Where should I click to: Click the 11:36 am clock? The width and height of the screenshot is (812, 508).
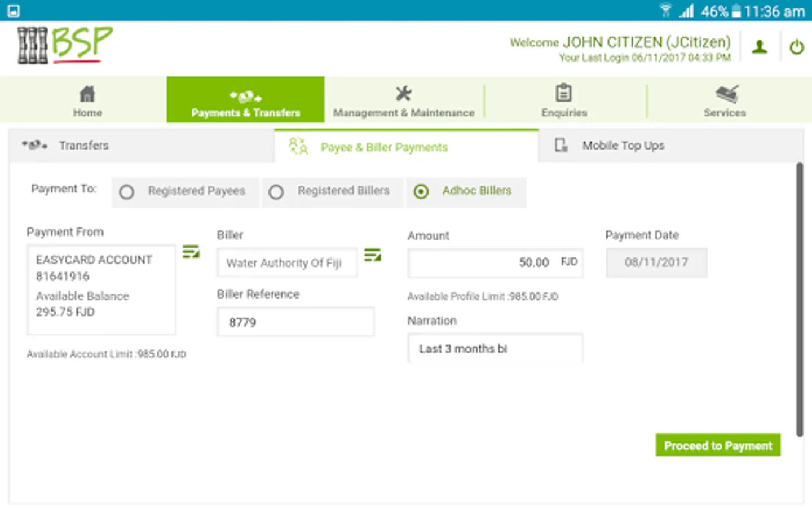tap(774, 11)
